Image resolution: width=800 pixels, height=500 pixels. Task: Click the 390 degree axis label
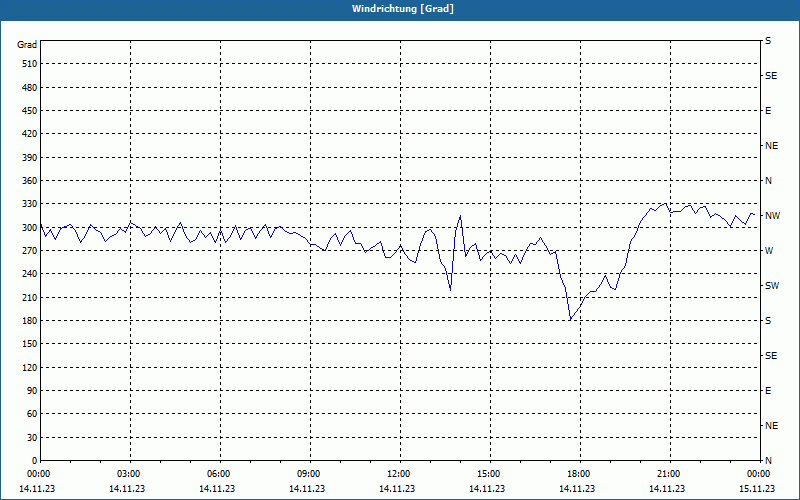pos(30,158)
